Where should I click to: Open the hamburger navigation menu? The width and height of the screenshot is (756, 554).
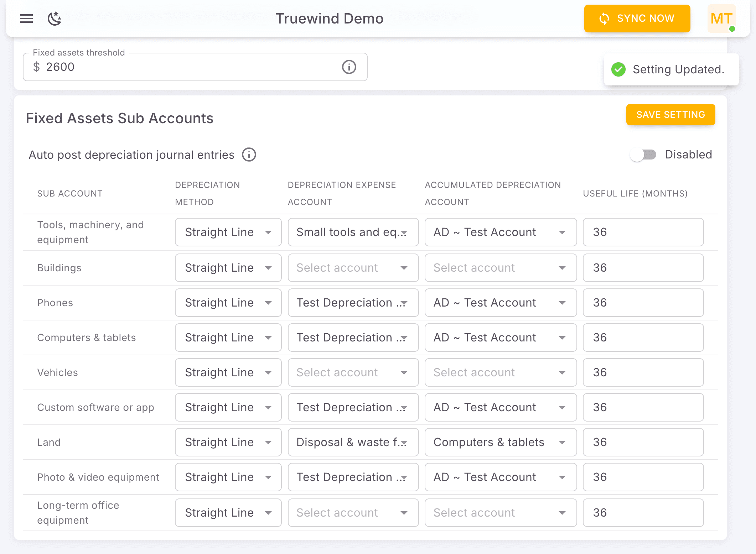coord(26,19)
